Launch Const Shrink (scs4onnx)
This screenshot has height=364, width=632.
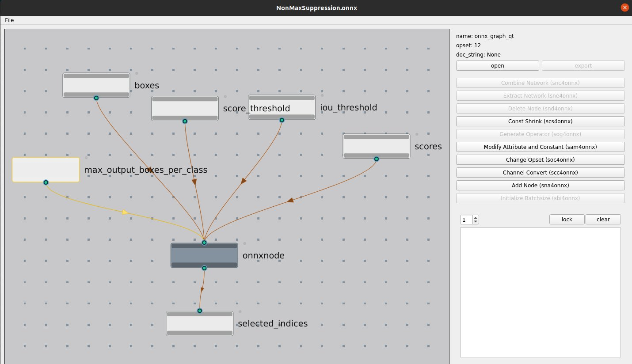pos(540,121)
